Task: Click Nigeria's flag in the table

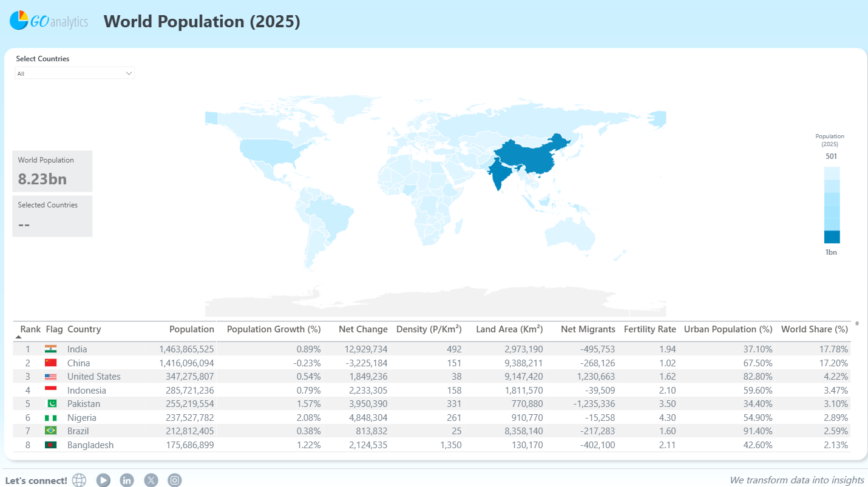Action: click(50, 417)
